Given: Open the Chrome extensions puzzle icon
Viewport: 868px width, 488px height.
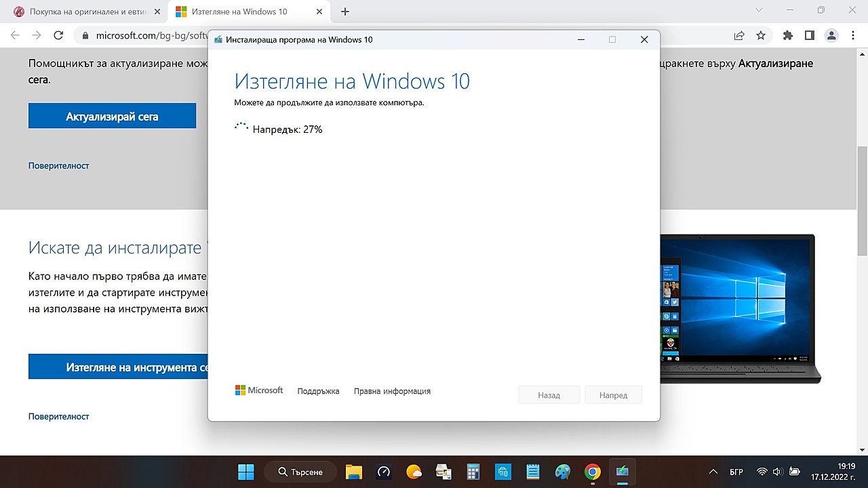Looking at the screenshot, I should (x=787, y=35).
